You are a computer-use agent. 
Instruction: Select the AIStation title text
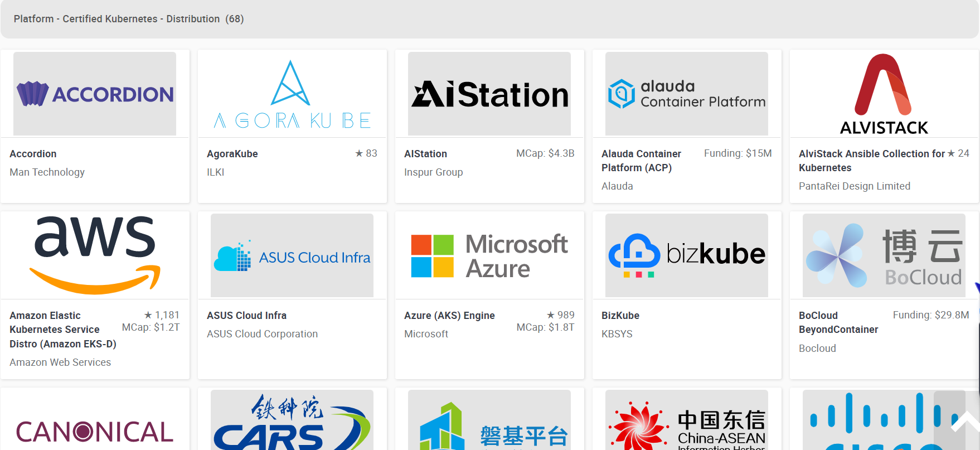426,154
